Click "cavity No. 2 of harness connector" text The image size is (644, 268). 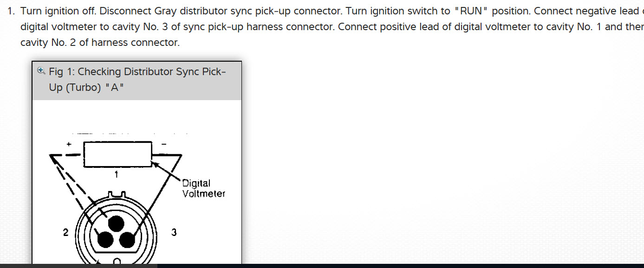coord(100,43)
